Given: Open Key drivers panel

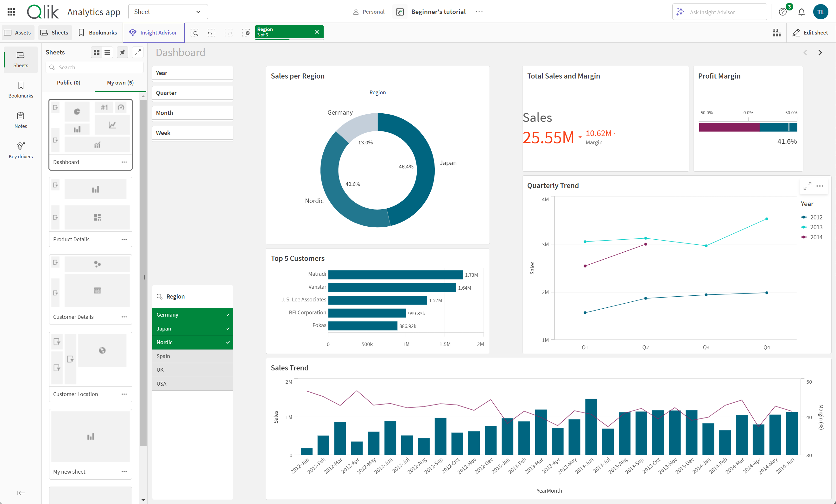Looking at the screenshot, I should pos(20,149).
